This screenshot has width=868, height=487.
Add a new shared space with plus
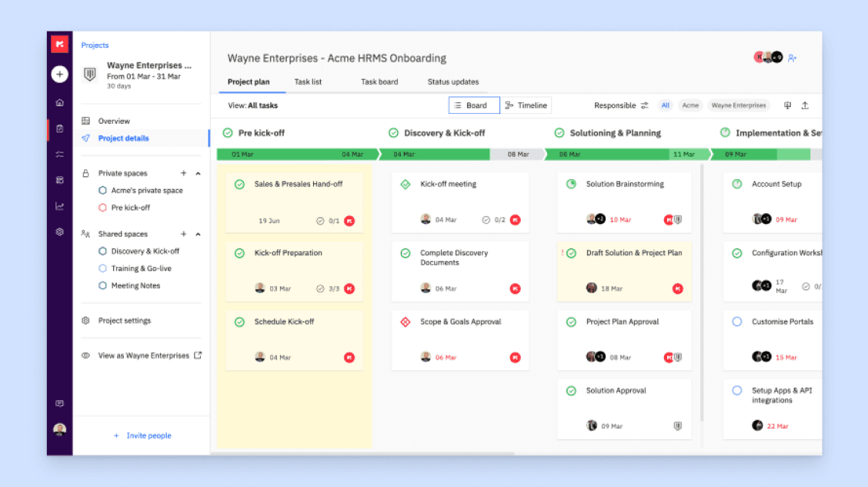(x=183, y=234)
